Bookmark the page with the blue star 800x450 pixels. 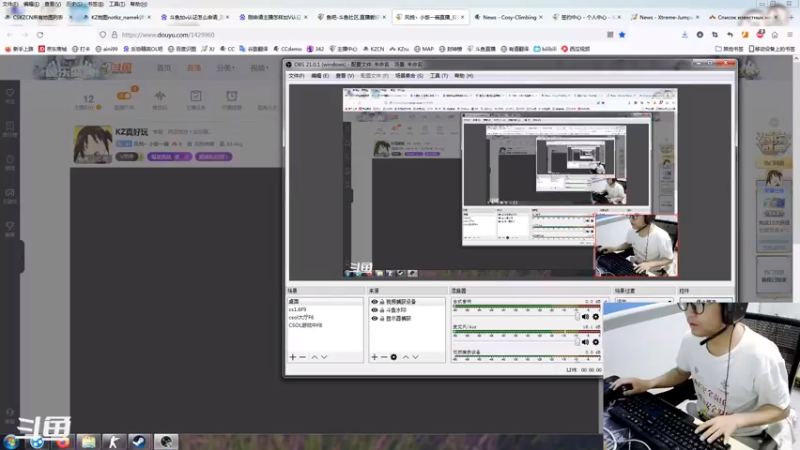click(622, 35)
